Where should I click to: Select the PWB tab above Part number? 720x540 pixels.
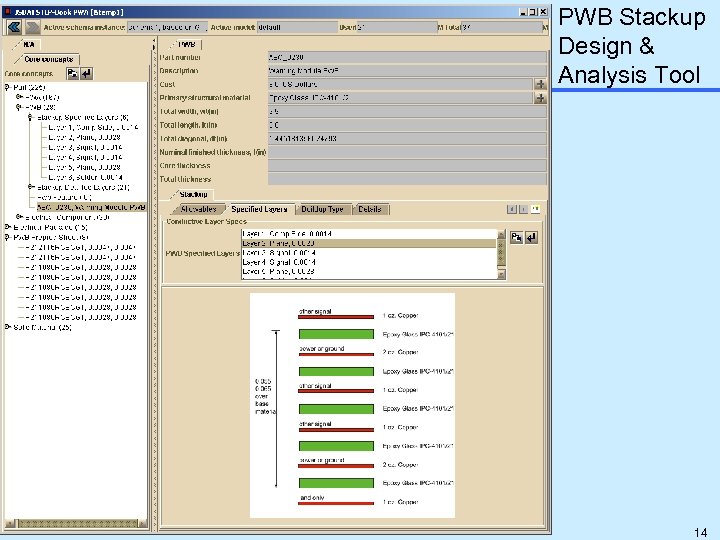point(186,45)
